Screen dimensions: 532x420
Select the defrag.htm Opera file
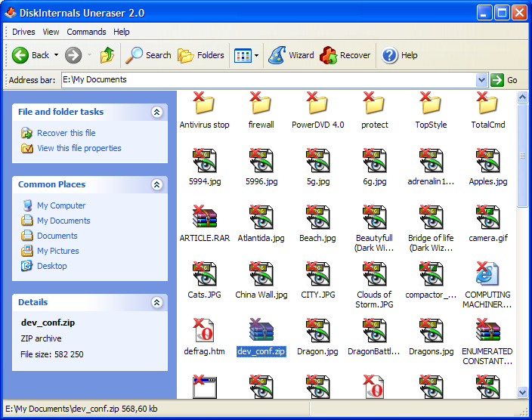point(204,337)
